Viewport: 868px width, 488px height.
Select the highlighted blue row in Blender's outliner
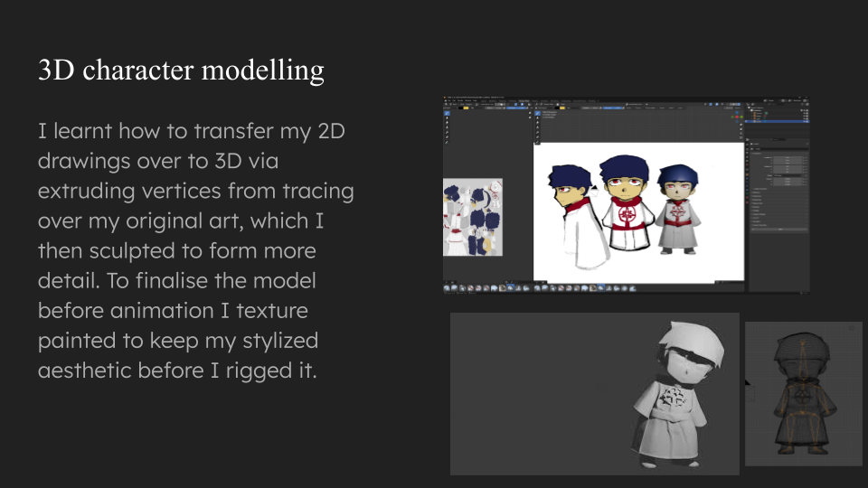click(778, 121)
